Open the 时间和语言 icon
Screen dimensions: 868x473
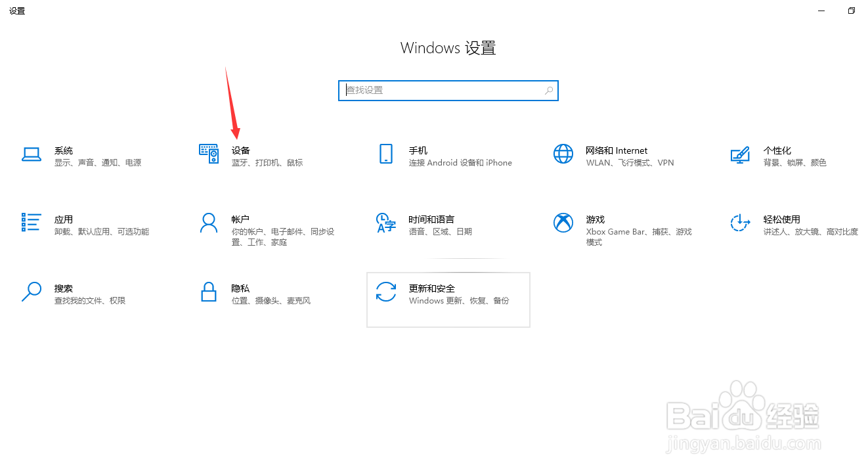point(386,223)
